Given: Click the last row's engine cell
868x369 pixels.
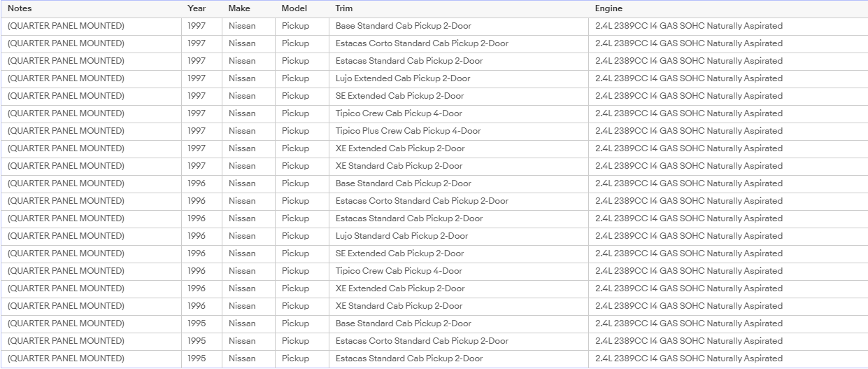Looking at the screenshot, I should pos(727,358).
